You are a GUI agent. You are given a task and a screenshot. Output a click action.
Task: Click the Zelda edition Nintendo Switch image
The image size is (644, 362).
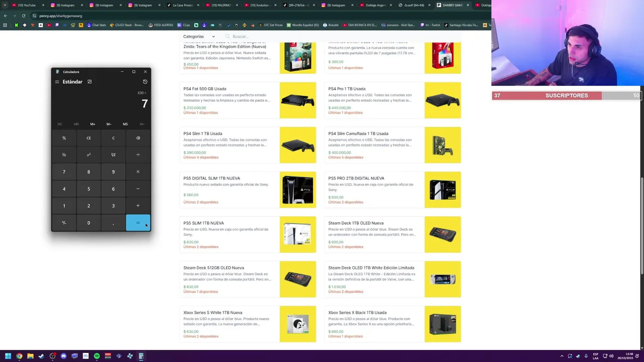pyautogui.click(x=298, y=57)
